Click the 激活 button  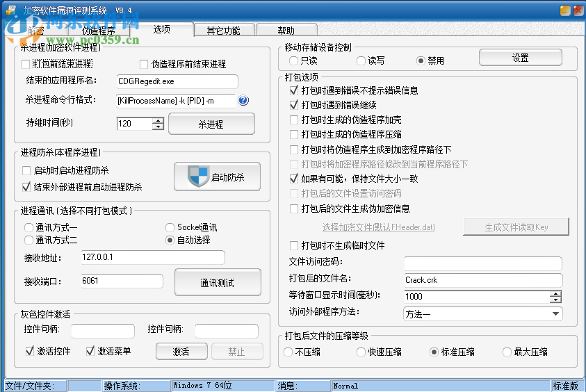pos(181,351)
